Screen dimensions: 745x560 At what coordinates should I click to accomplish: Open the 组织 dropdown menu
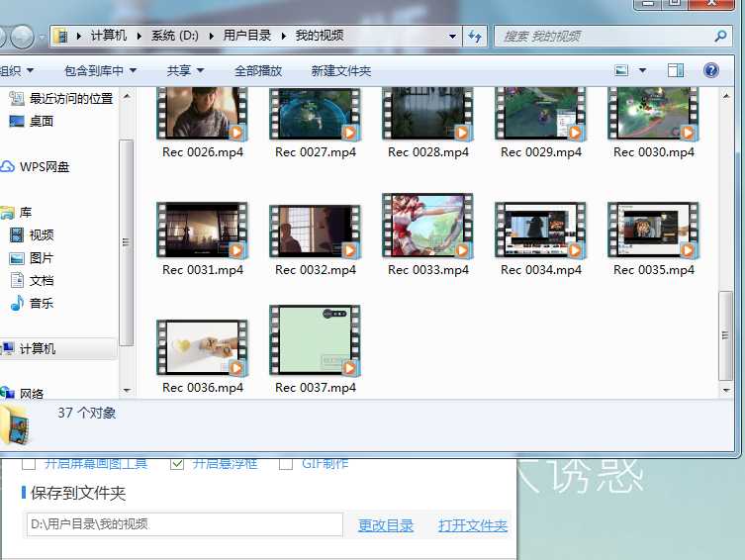(17, 71)
